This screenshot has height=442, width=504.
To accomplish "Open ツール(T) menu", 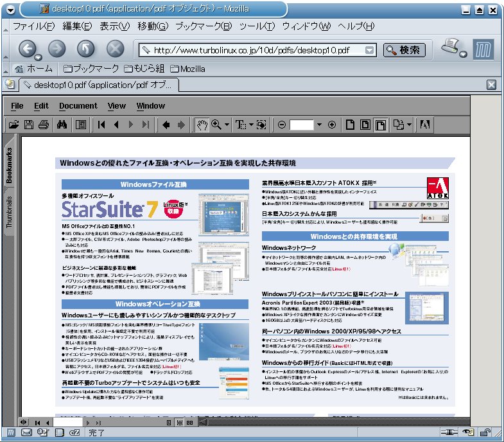I will pyautogui.click(x=257, y=26).
